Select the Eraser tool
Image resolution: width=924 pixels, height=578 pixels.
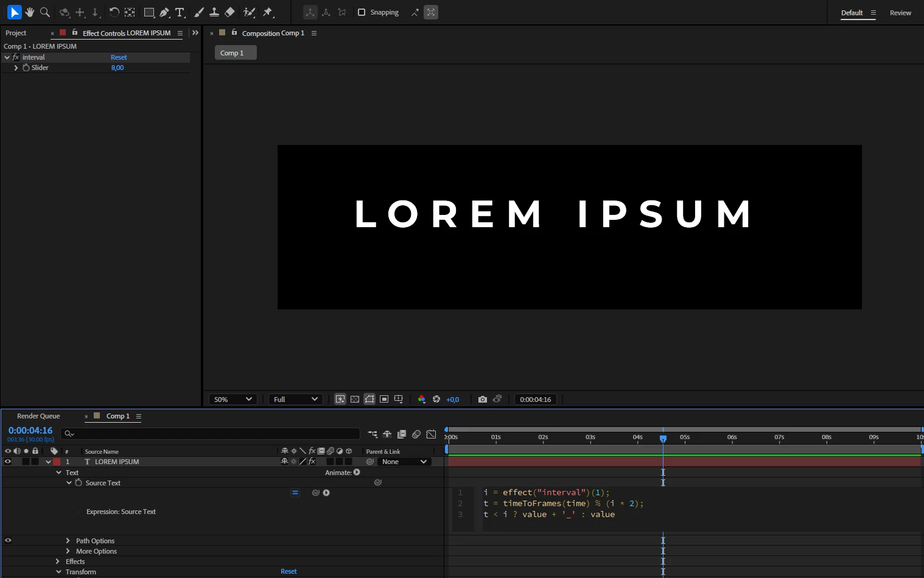[229, 12]
